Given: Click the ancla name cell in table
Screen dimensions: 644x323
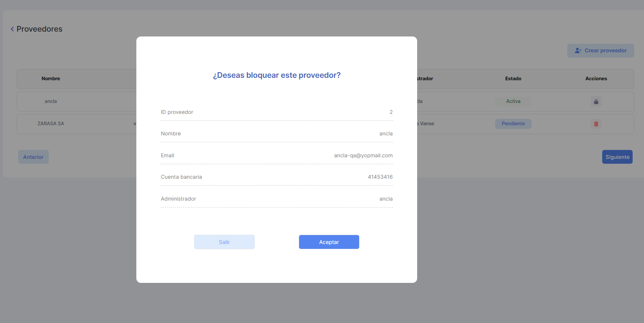Looking at the screenshot, I should pos(51,101).
